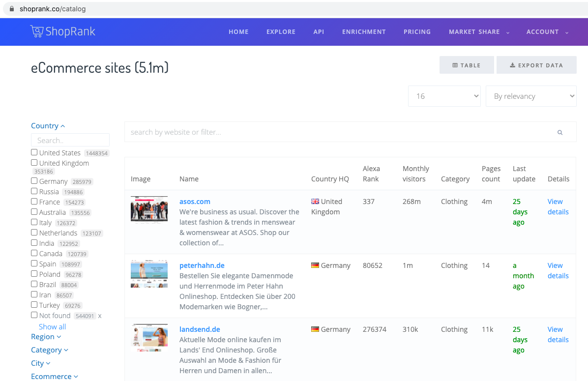
Task: Expand the Region filter section
Action: pyautogui.click(x=46, y=337)
